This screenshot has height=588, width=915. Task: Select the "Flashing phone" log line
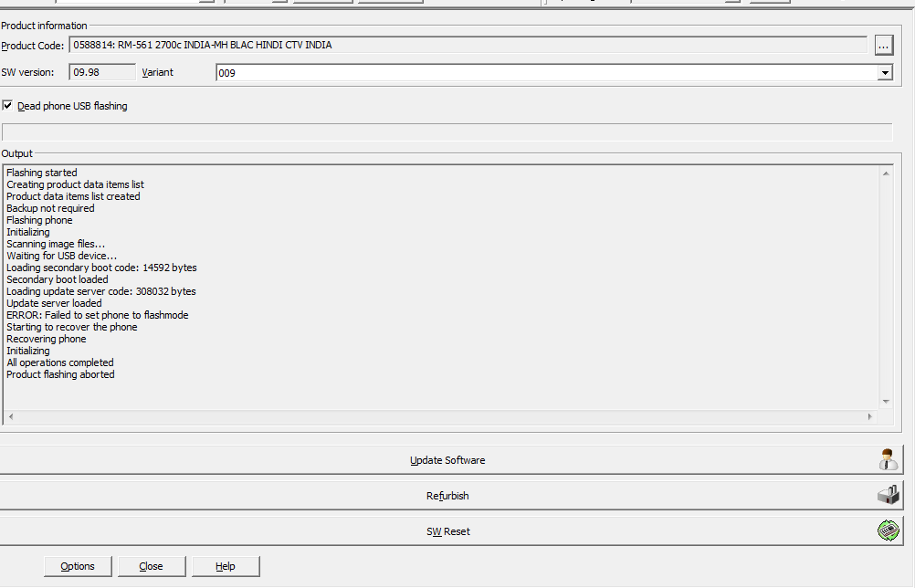tap(39, 220)
